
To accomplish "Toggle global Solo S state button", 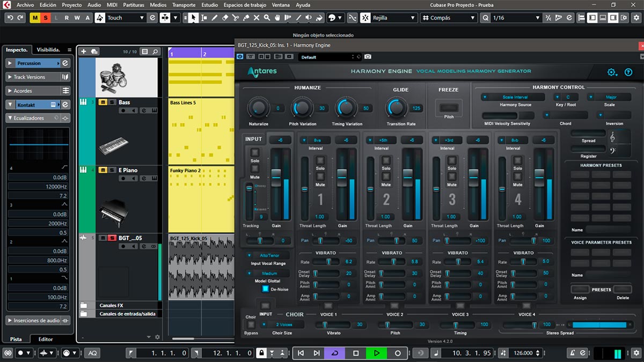I will point(46,18).
